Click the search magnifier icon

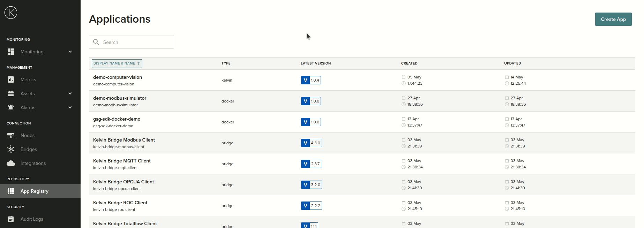coord(96,42)
